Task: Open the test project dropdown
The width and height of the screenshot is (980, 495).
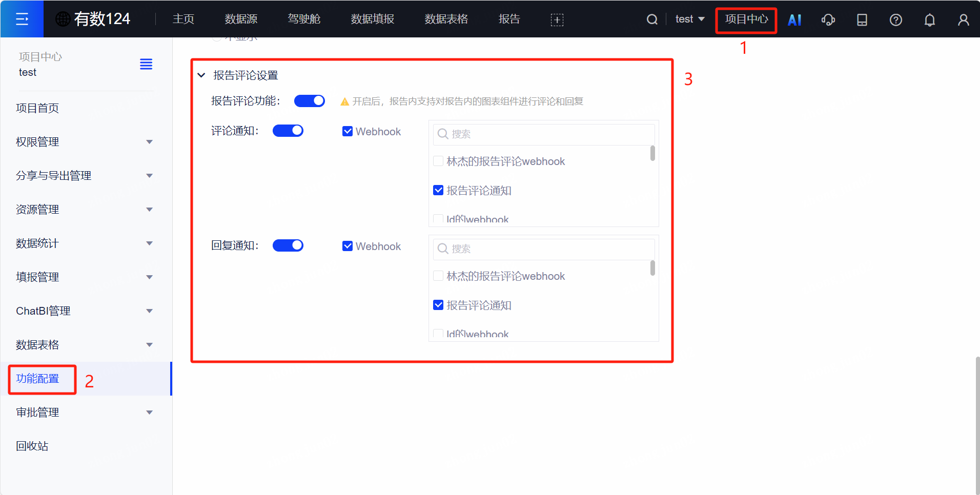Action: coord(689,19)
